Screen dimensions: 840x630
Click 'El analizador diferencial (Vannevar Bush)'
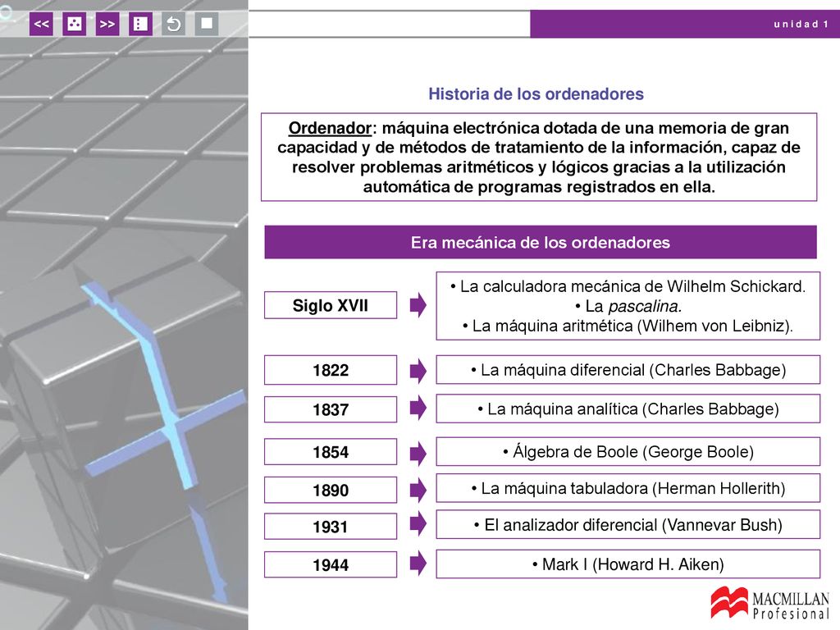tap(628, 524)
